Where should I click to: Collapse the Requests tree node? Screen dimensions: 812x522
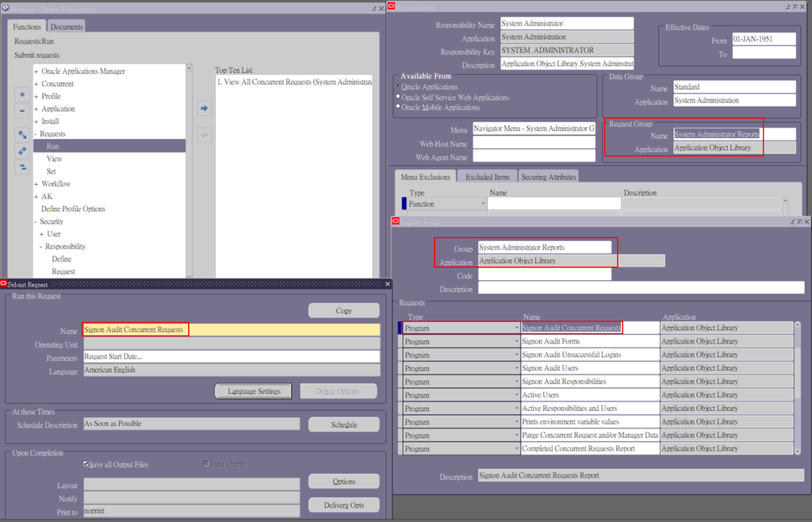36,133
